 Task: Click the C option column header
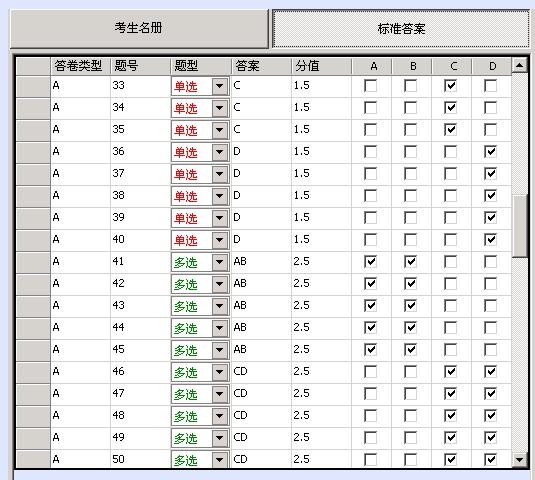[452, 66]
